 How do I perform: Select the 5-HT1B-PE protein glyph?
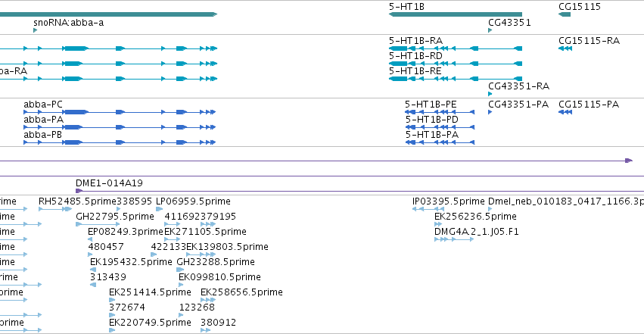click(x=440, y=112)
